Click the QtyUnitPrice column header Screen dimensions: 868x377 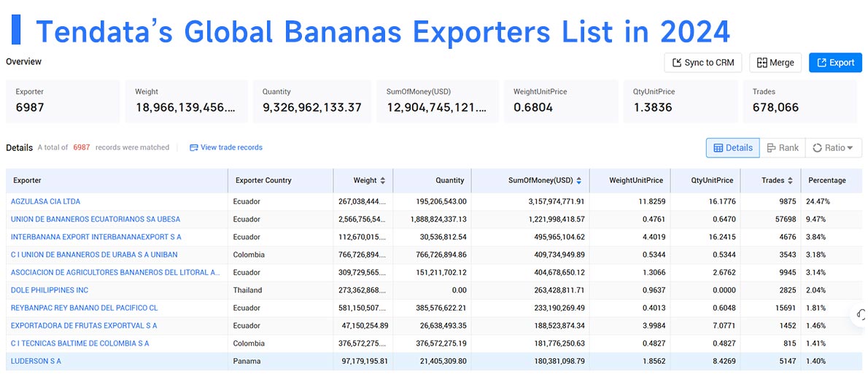[705, 180]
